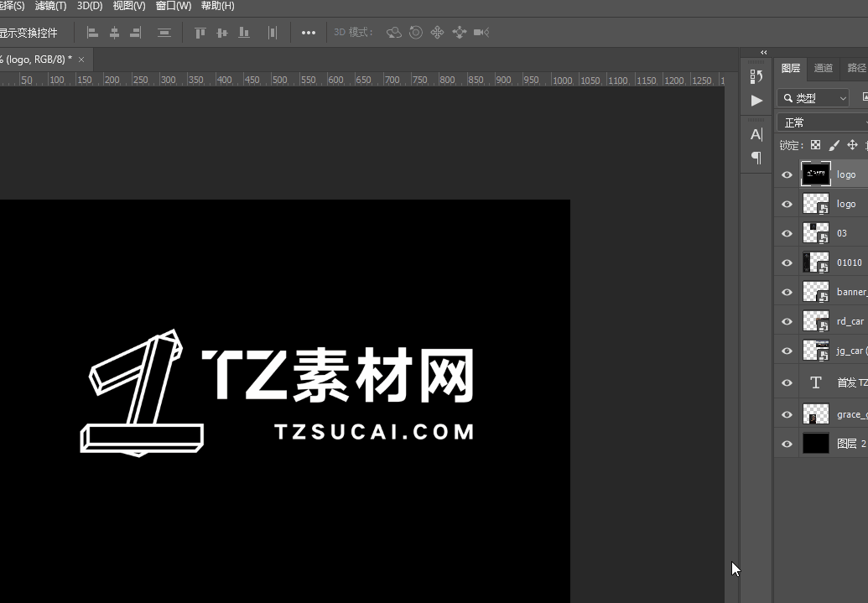The width and height of the screenshot is (868, 603).
Task: Hide the jg_car layer
Action: 787,351
